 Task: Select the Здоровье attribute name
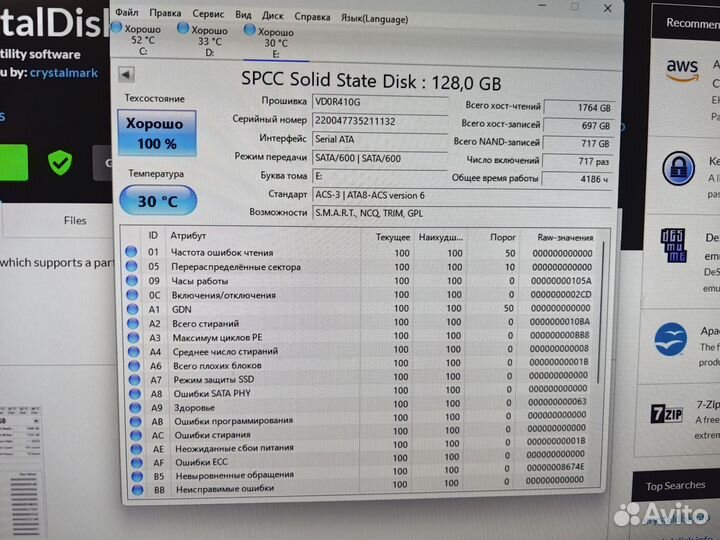coord(194,407)
